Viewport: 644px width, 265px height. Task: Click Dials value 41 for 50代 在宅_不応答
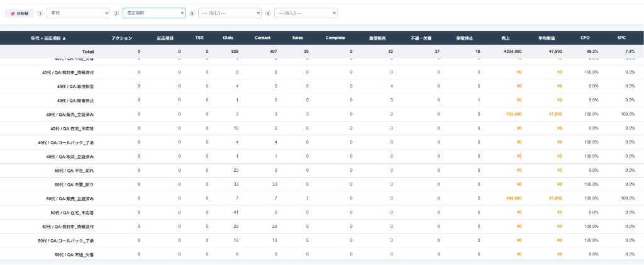click(236, 212)
